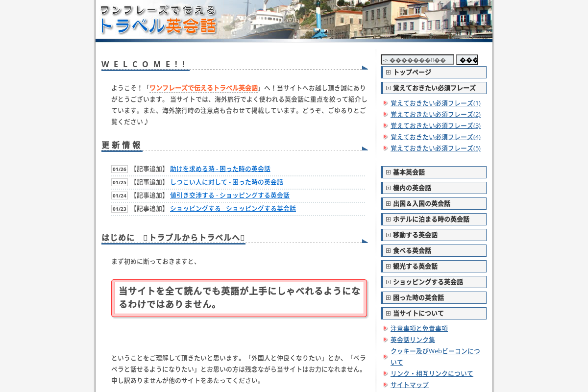
Task: Open the 基本英会話 menu section
Action: [434, 172]
